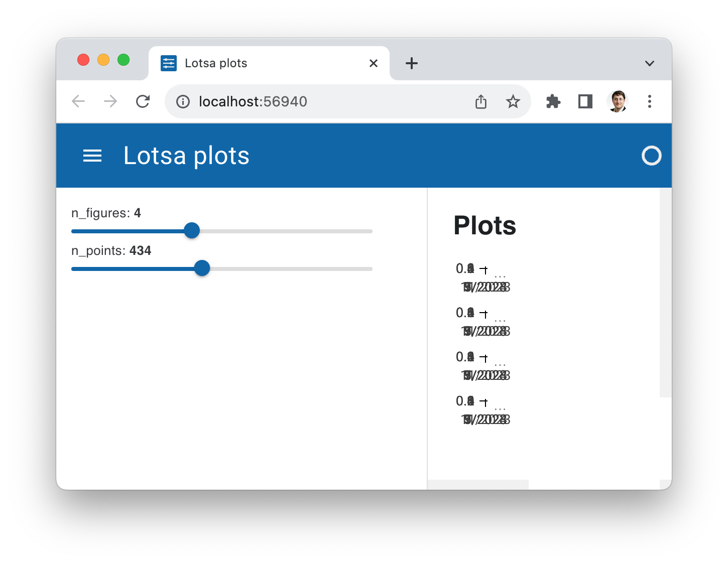728x564 pixels.
Task: Open Chrome's three-dot menu
Action: click(650, 101)
